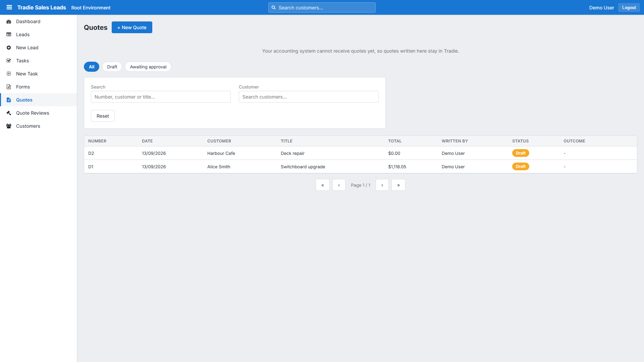644x362 pixels.
Task: Open Dashboard from the sidebar
Action: coord(38,21)
